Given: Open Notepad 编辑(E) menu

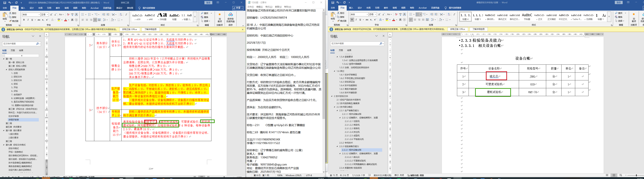Looking at the screenshot, I should point(260,7).
